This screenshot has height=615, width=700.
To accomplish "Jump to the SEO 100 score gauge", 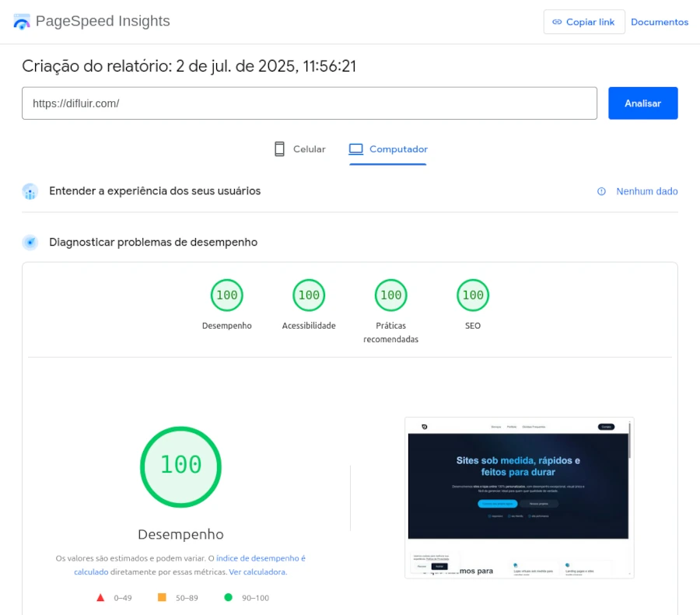I will coord(473,295).
